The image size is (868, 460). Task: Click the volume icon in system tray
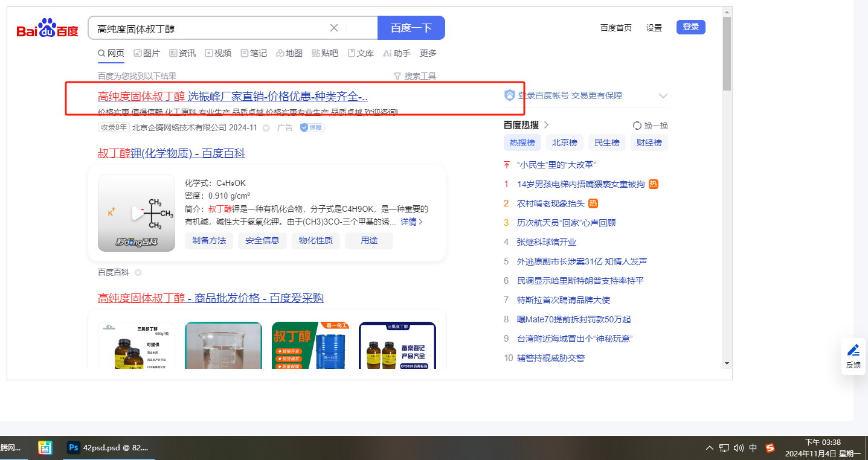(738, 448)
